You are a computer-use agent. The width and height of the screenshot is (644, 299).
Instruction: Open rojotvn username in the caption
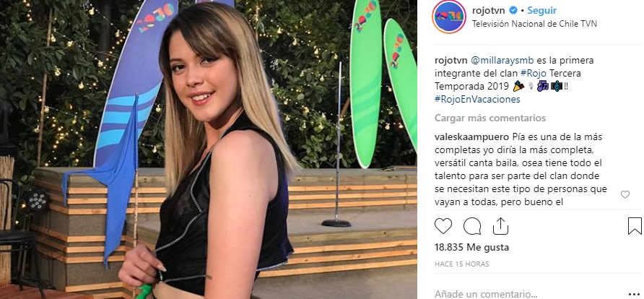[451, 61]
